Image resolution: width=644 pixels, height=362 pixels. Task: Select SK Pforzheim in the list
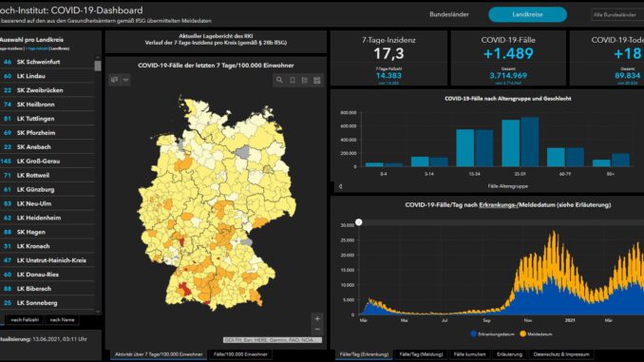[x=47, y=133]
